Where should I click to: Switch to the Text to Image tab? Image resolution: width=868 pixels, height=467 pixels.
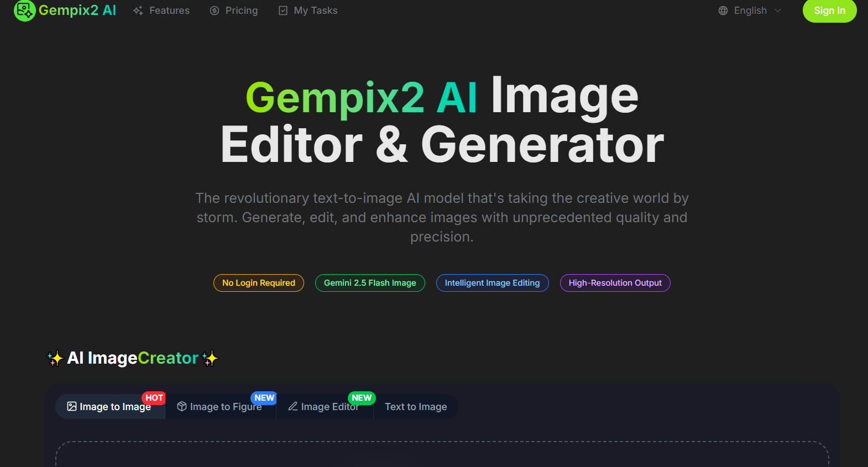(416, 407)
